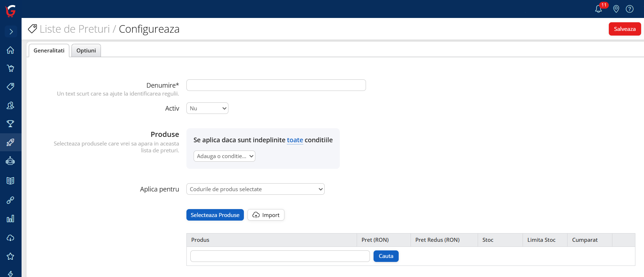The image size is (644, 277).
Task: Open the 'Aplica pentru' dropdown
Action: pyautogui.click(x=255, y=189)
